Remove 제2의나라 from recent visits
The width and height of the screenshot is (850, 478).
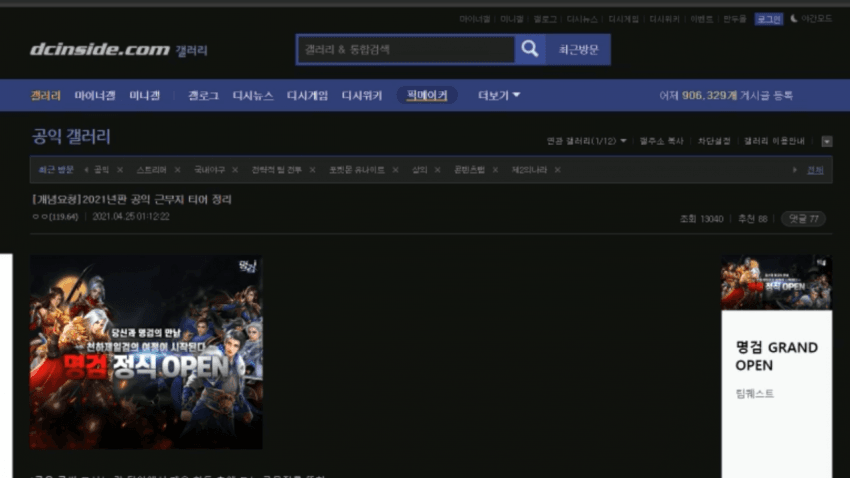pos(557,170)
